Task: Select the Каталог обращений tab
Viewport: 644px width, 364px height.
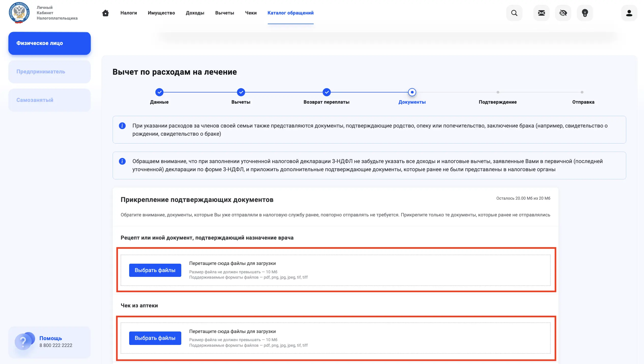Action: pyautogui.click(x=291, y=13)
